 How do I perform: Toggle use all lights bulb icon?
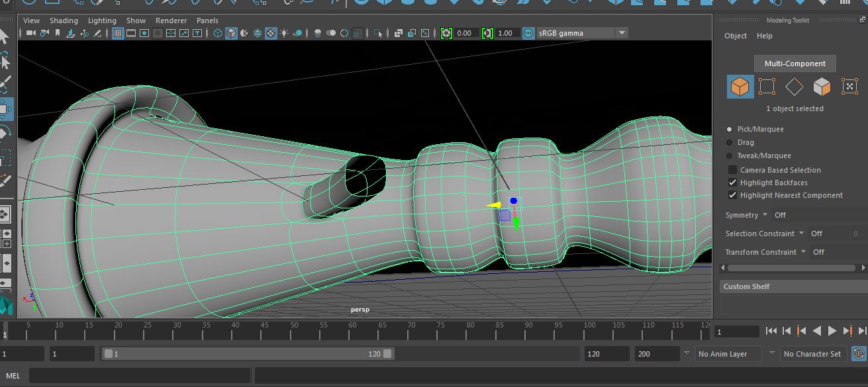tap(284, 33)
